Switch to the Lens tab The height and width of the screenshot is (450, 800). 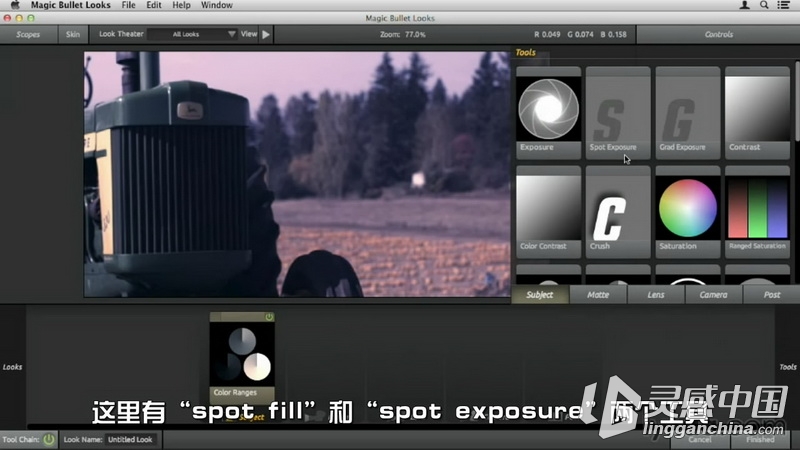click(x=656, y=294)
